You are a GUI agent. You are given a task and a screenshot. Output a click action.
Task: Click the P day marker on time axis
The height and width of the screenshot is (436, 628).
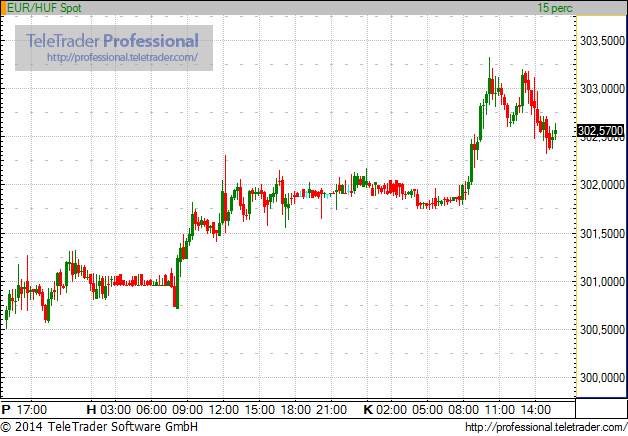6,410
